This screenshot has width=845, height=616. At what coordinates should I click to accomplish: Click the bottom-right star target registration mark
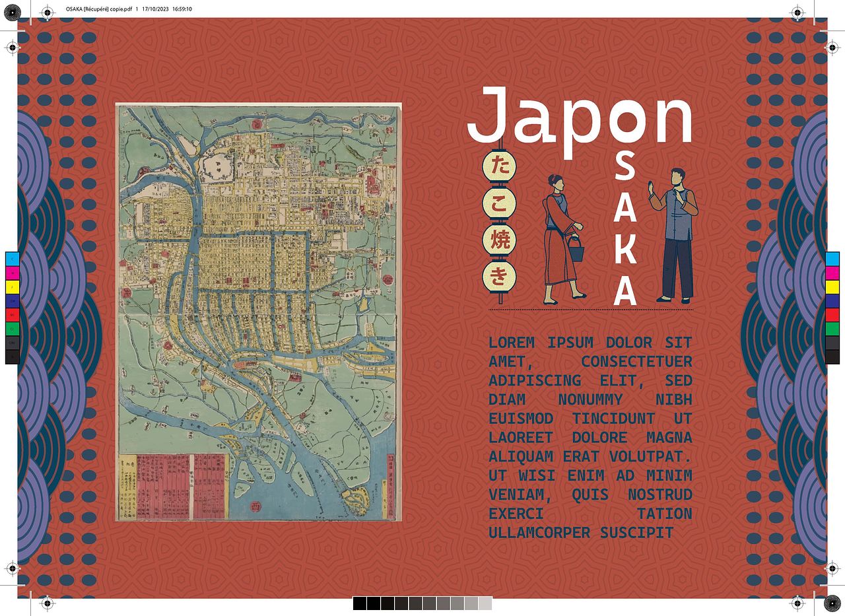[x=833, y=603]
